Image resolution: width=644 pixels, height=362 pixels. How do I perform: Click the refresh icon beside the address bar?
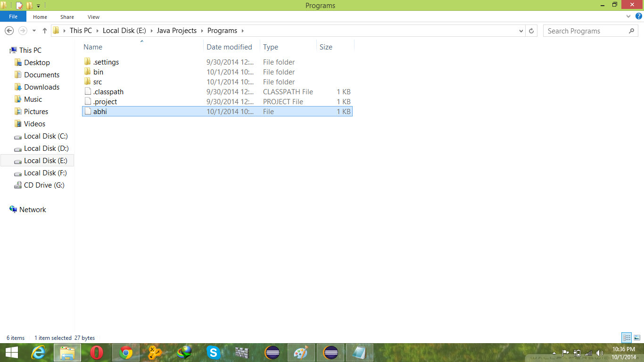[532, 31]
